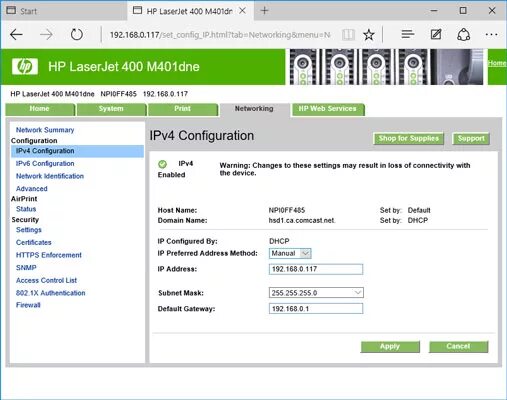Click the HP logo in header
Viewport: 507px width, 400px height.
(x=25, y=66)
